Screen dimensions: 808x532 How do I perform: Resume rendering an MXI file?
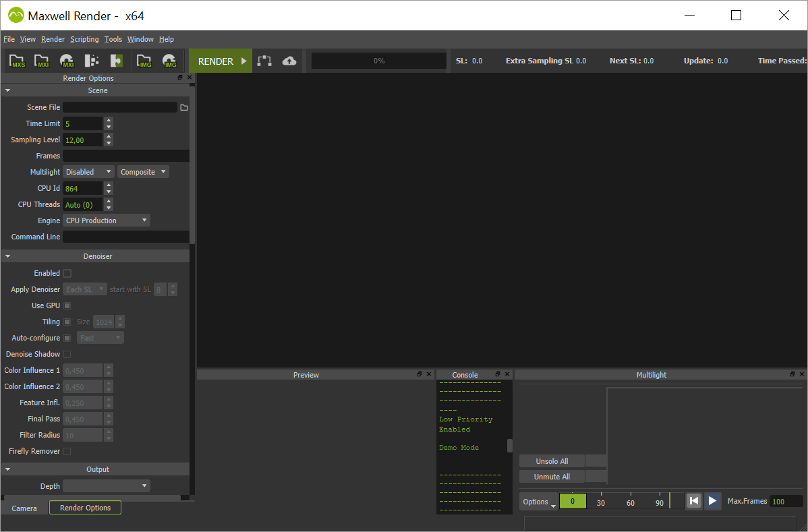66,61
